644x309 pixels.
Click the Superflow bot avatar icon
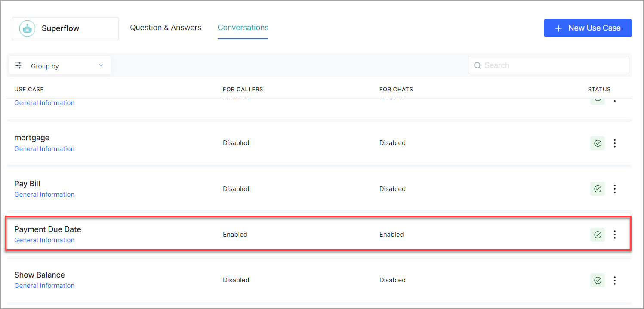pyautogui.click(x=28, y=28)
